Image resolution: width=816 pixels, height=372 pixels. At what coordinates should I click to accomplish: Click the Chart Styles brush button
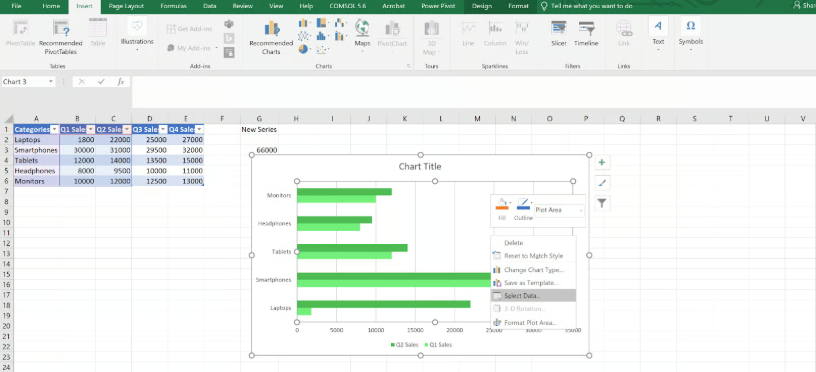coord(602,183)
